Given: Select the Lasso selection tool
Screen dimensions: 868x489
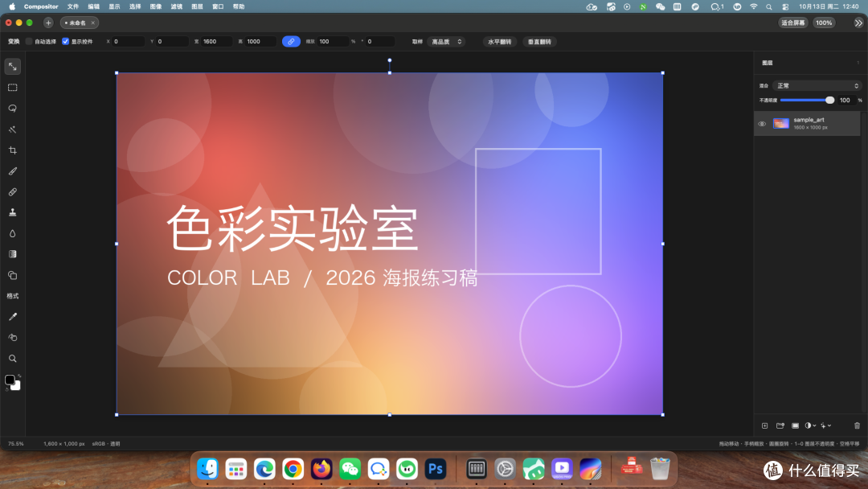Looking at the screenshot, I should coord(12,109).
